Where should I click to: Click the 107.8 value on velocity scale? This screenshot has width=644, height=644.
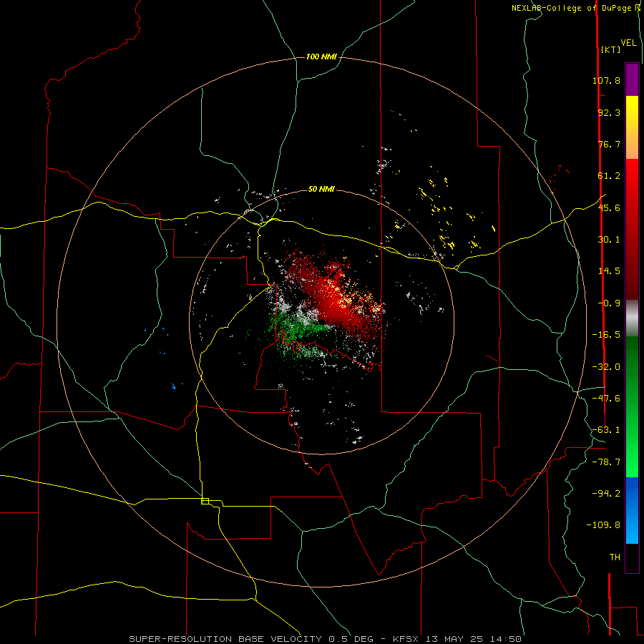[606, 80]
